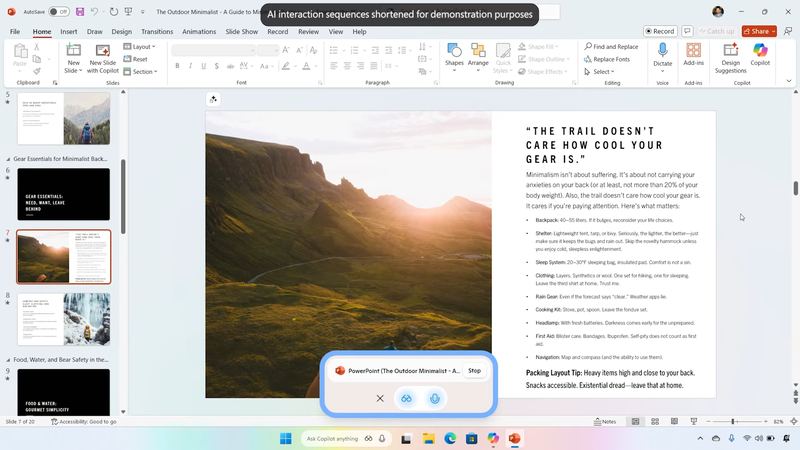Click zoom out minus button
Screen dimensions: 800x450
[x=708, y=421]
